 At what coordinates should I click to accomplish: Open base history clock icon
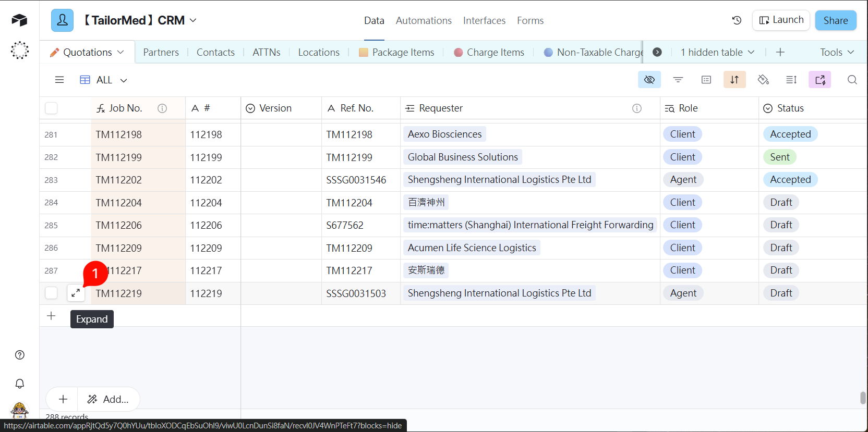click(737, 20)
